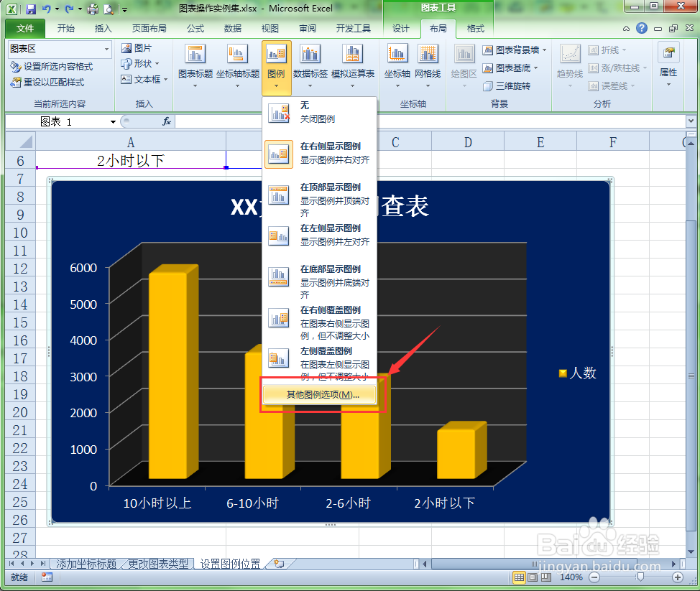Screen dimensions: 700x591
Task: Click the Undo icon in title bar
Action: (x=46, y=9)
